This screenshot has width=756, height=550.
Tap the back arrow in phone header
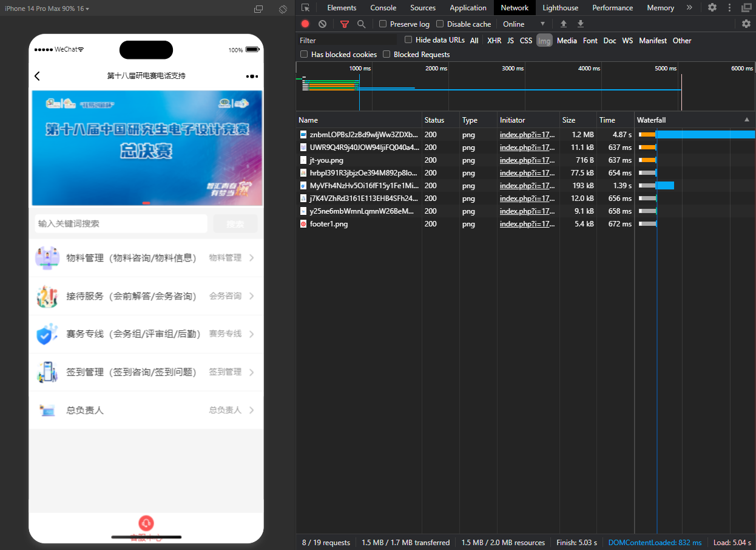click(38, 76)
